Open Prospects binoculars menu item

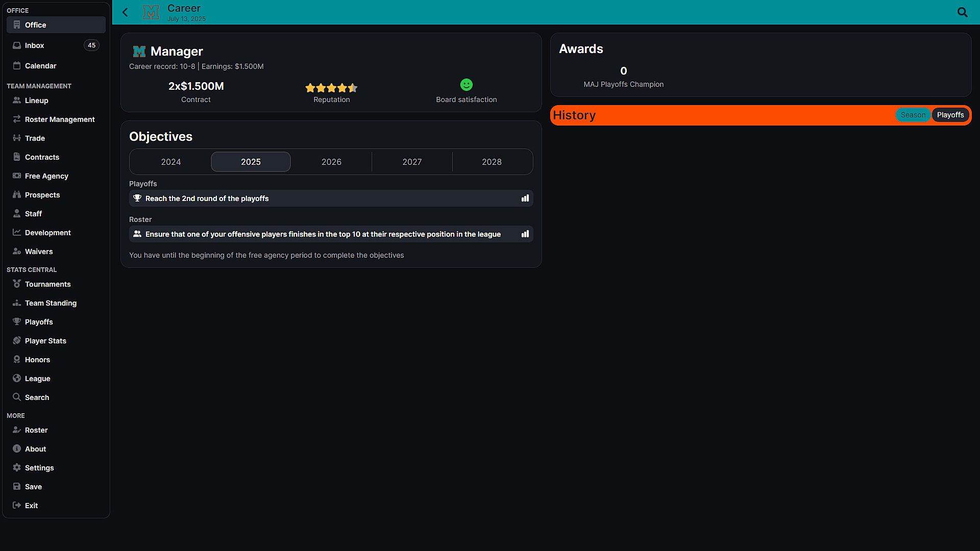pos(42,195)
